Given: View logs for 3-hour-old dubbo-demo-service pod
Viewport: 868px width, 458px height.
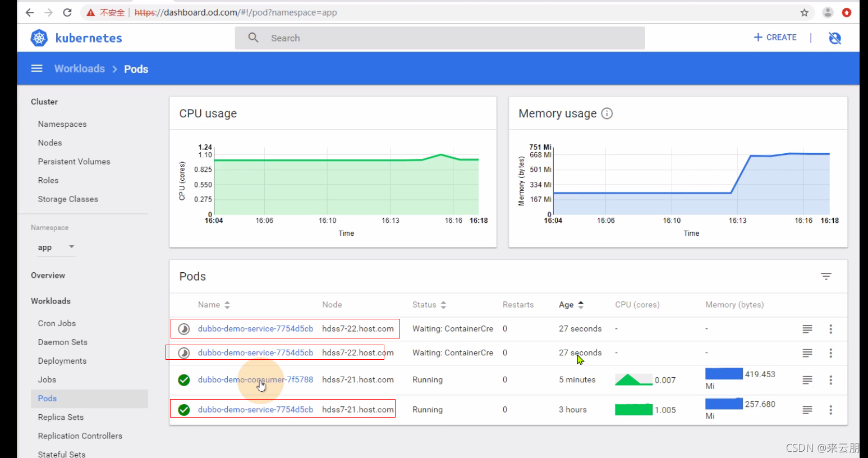Looking at the screenshot, I should coord(807,410).
